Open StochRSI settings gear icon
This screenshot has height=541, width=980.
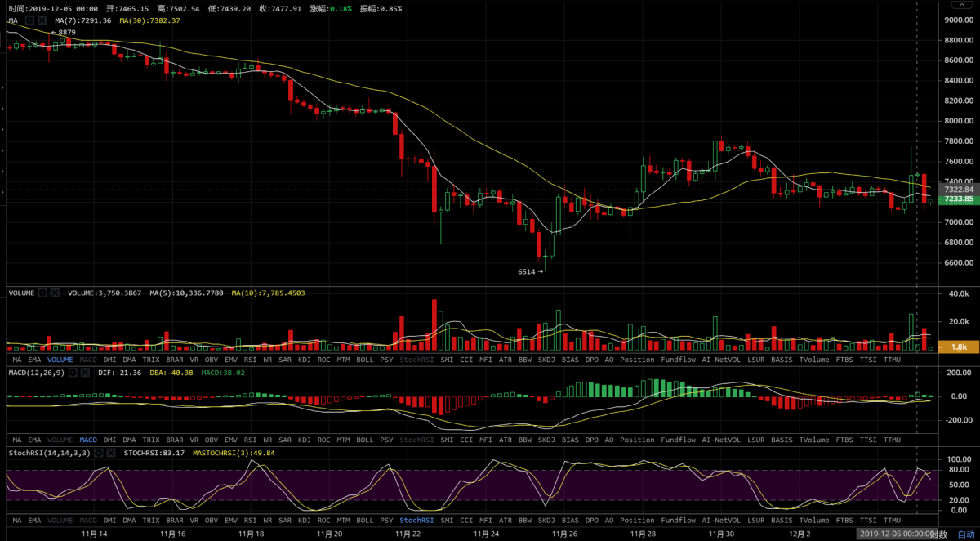100,452
